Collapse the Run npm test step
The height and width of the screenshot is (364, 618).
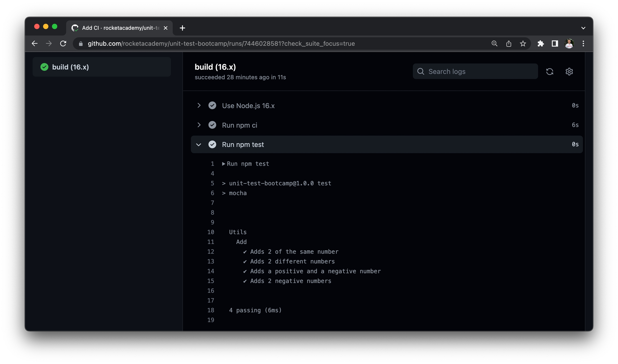pyautogui.click(x=199, y=145)
